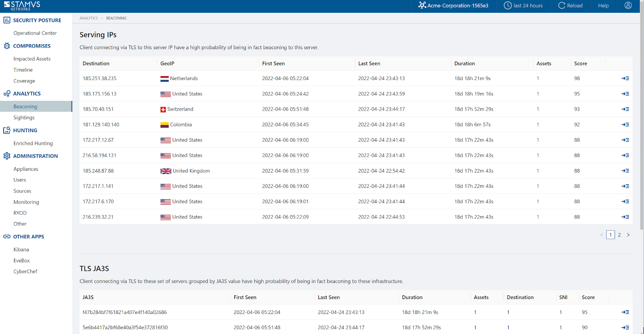The height and width of the screenshot is (334, 644).
Task: Open the last 24 hours time range picker
Action: 523,6
